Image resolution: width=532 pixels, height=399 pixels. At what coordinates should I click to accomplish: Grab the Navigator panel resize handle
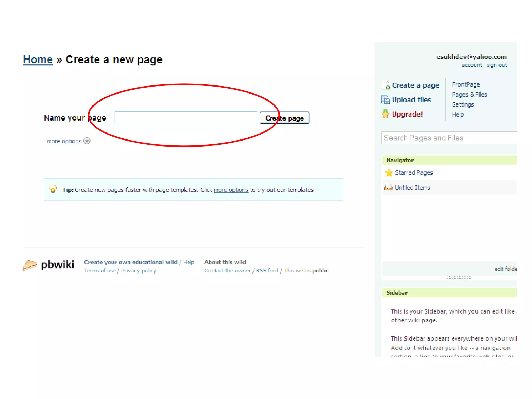click(459, 278)
